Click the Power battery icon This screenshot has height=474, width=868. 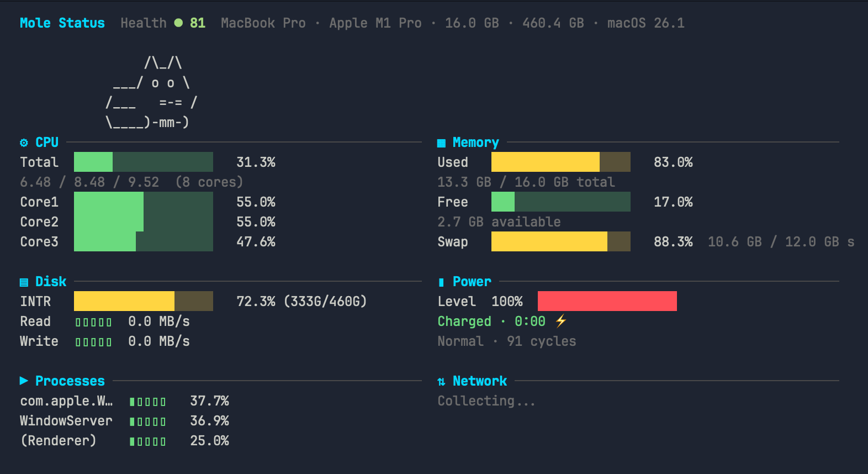pyautogui.click(x=441, y=282)
